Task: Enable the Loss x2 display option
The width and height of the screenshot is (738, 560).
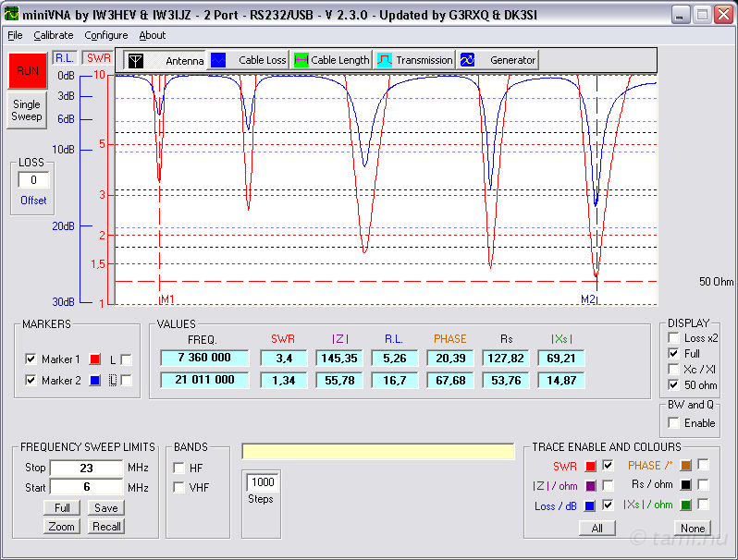Action: (673, 338)
